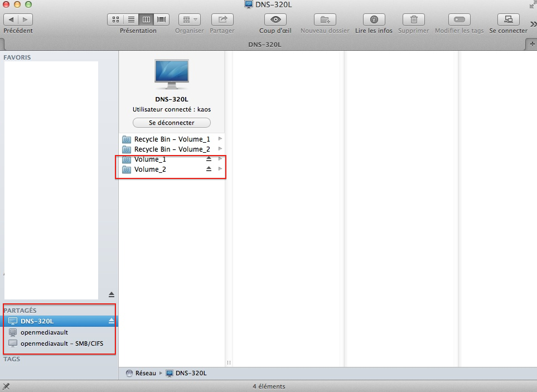Expand Recycle Bin - Volume_1 folder arrow
Image resolution: width=537 pixels, height=392 pixels.
coord(220,139)
